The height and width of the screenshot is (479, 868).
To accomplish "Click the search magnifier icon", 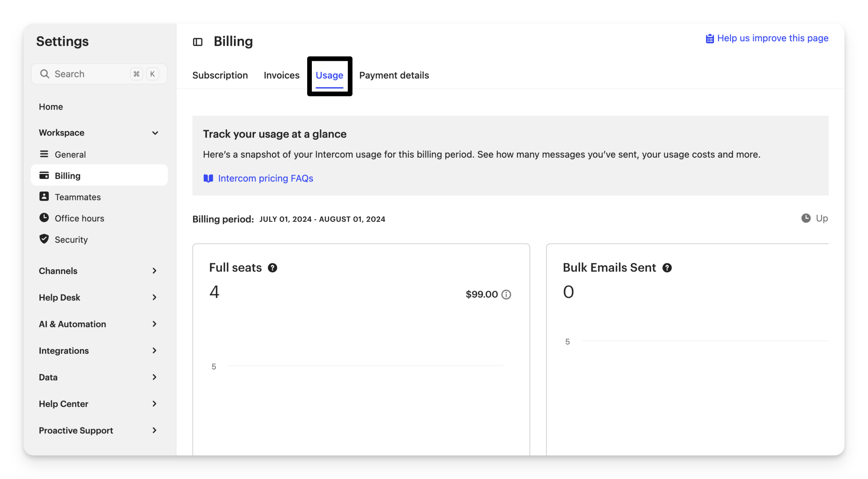I will [x=45, y=74].
